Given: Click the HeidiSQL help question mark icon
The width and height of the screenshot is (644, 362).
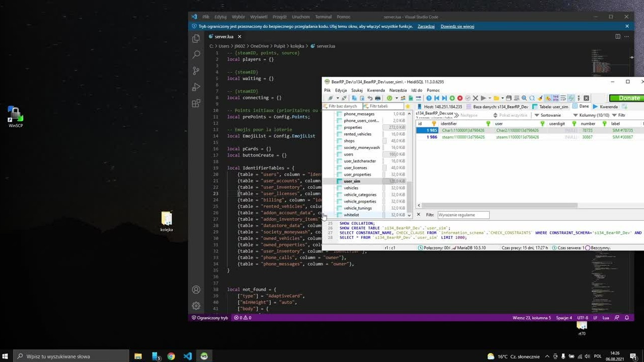Looking at the screenshot, I should (x=429, y=98).
